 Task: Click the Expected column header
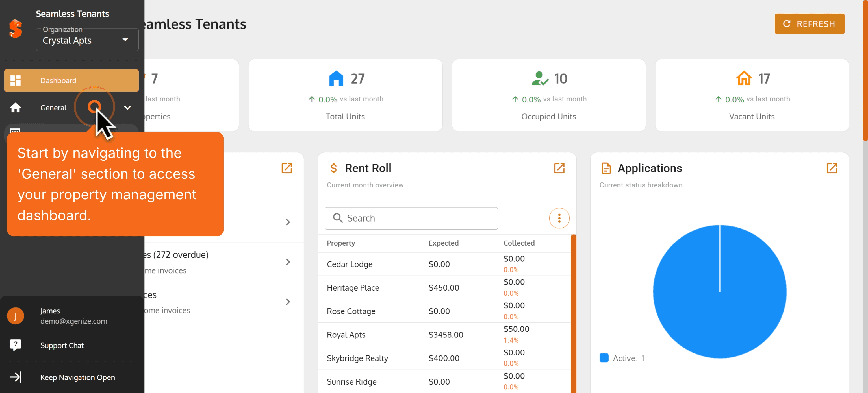(443, 243)
